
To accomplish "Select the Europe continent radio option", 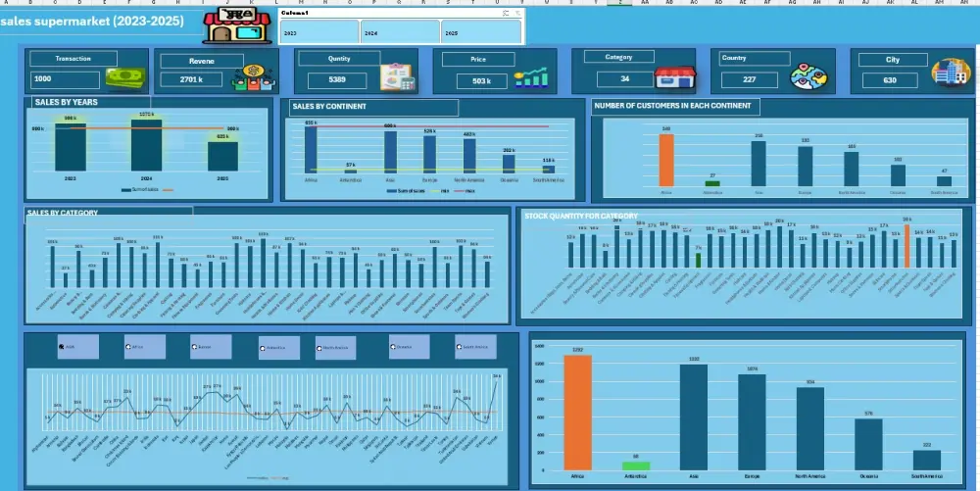I will click(x=211, y=347).
